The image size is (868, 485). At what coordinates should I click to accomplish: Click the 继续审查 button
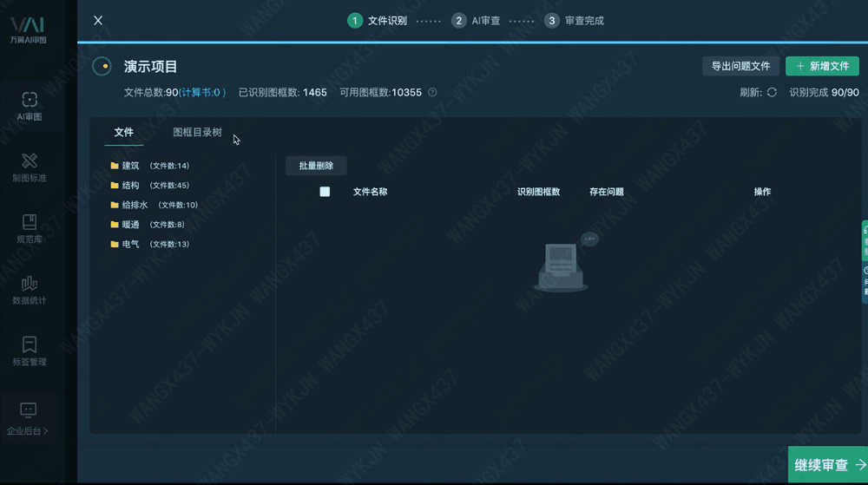tap(827, 465)
